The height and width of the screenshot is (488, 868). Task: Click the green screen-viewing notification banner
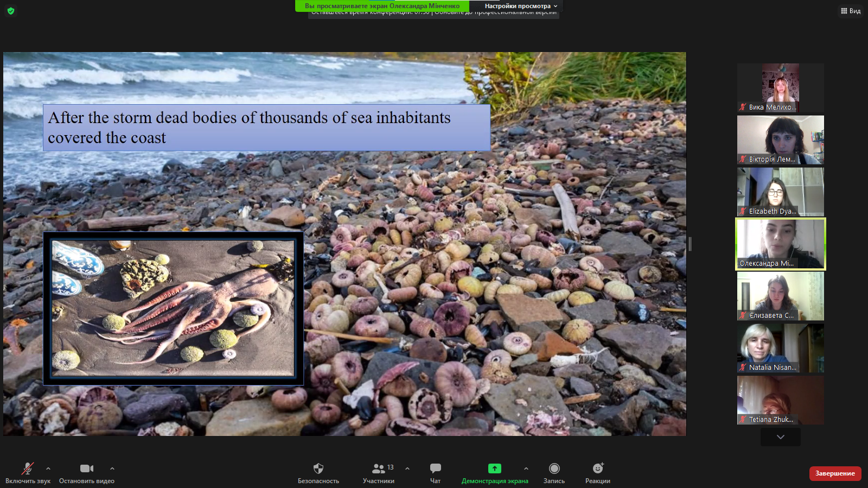tap(382, 6)
